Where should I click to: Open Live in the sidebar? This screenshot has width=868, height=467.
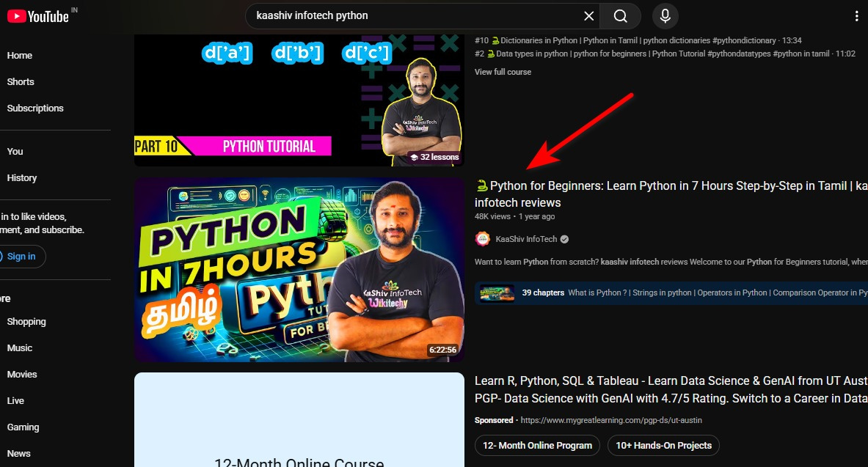pos(15,401)
